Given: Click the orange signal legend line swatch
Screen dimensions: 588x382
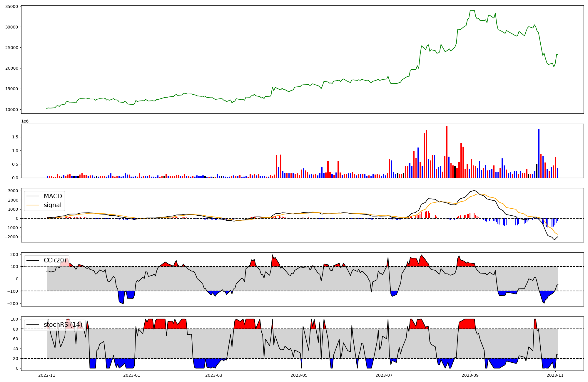Looking at the screenshot, I should 33,205.
